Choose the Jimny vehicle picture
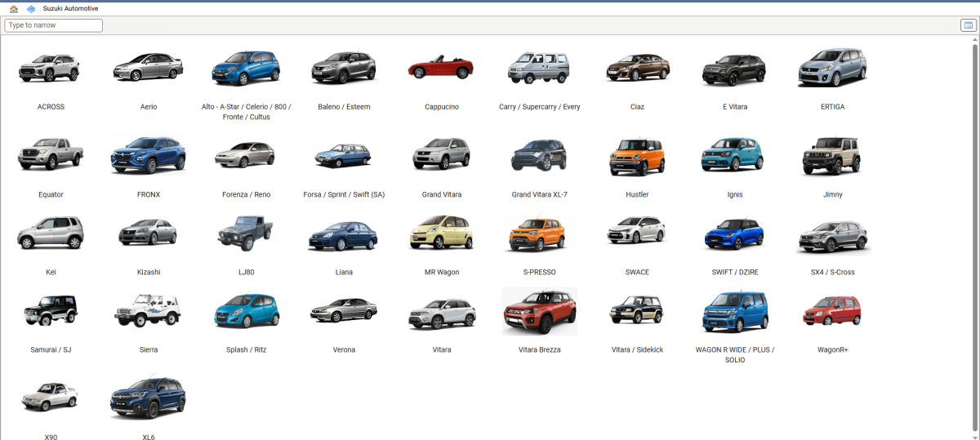980x440 pixels. click(832, 156)
